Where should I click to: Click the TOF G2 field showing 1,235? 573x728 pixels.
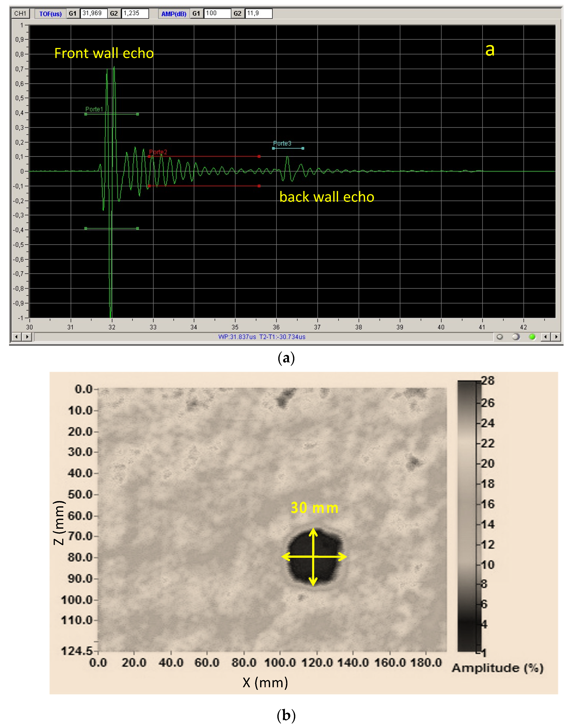click(x=135, y=13)
